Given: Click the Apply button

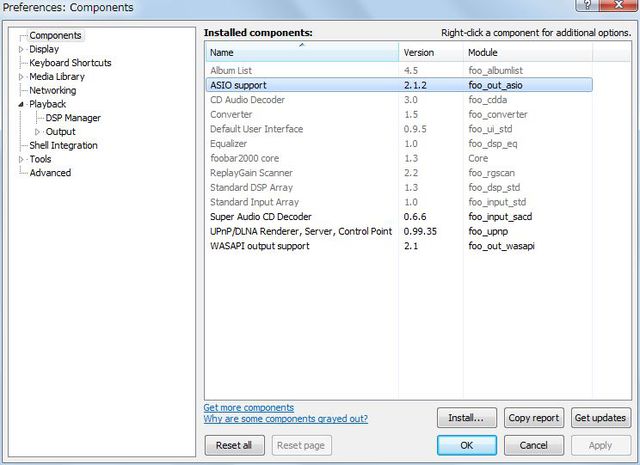Looking at the screenshot, I should click(601, 445).
